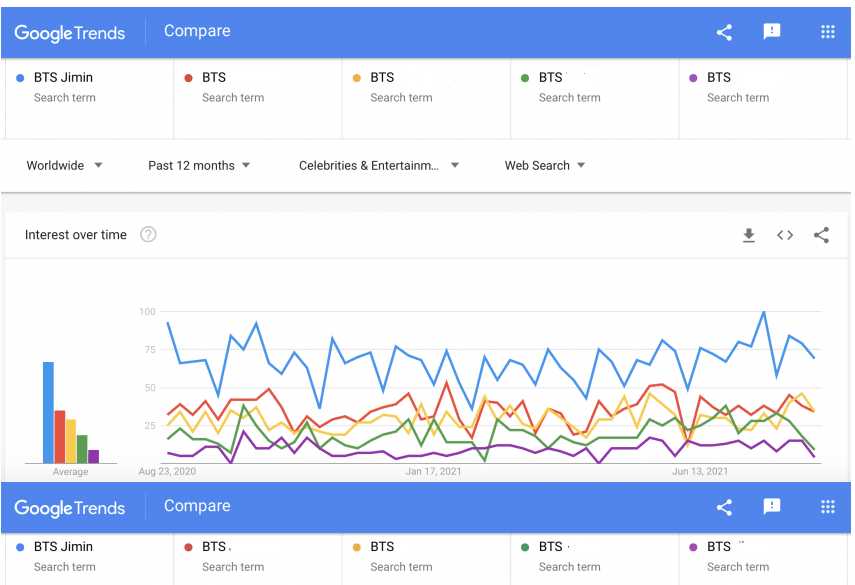Click the arrow next to Web Search

[x=581, y=165]
